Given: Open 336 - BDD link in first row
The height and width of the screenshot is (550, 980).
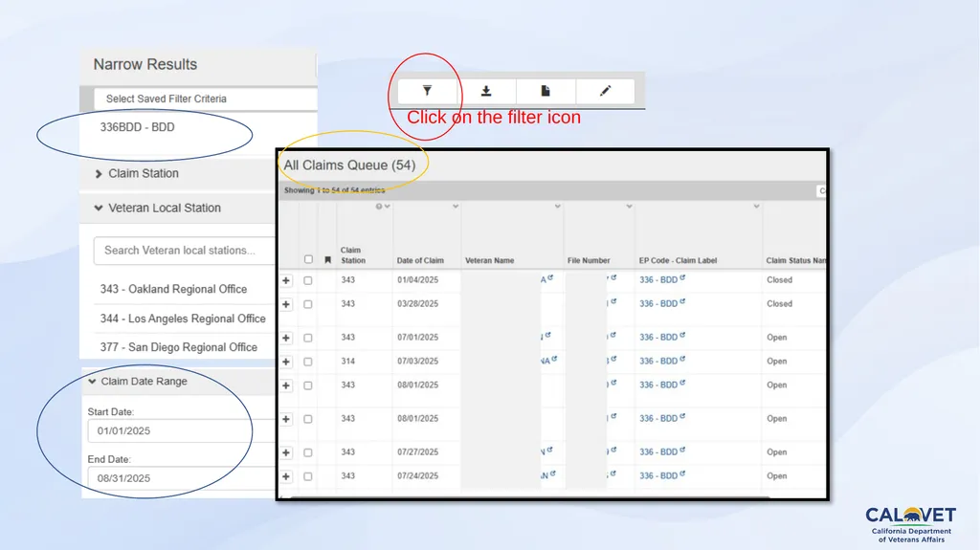Looking at the screenshot, I should [658, 280].
